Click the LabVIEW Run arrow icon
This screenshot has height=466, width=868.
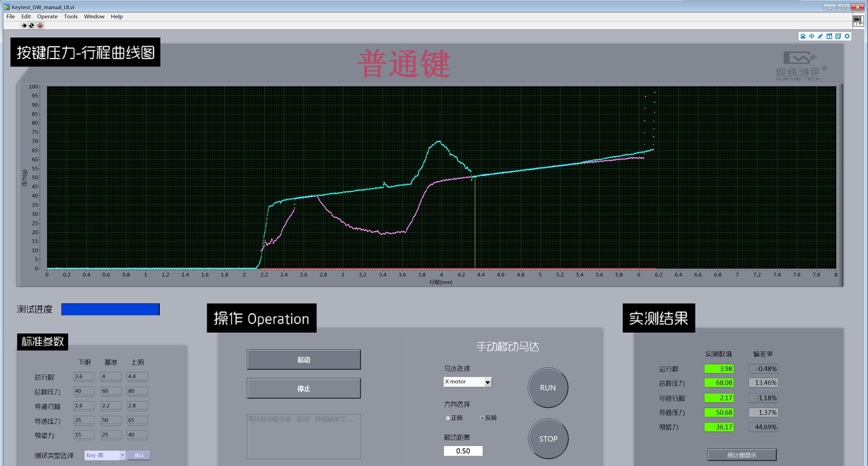(x=24, y=25)
